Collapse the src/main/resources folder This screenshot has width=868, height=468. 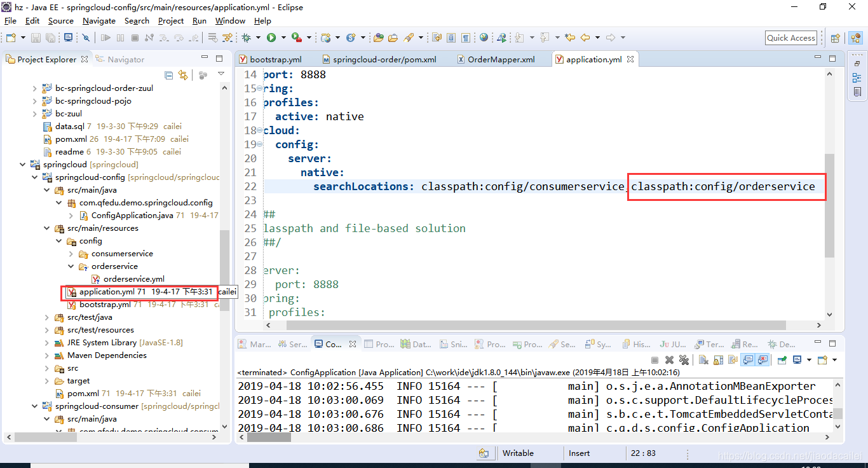pos(46,228)
